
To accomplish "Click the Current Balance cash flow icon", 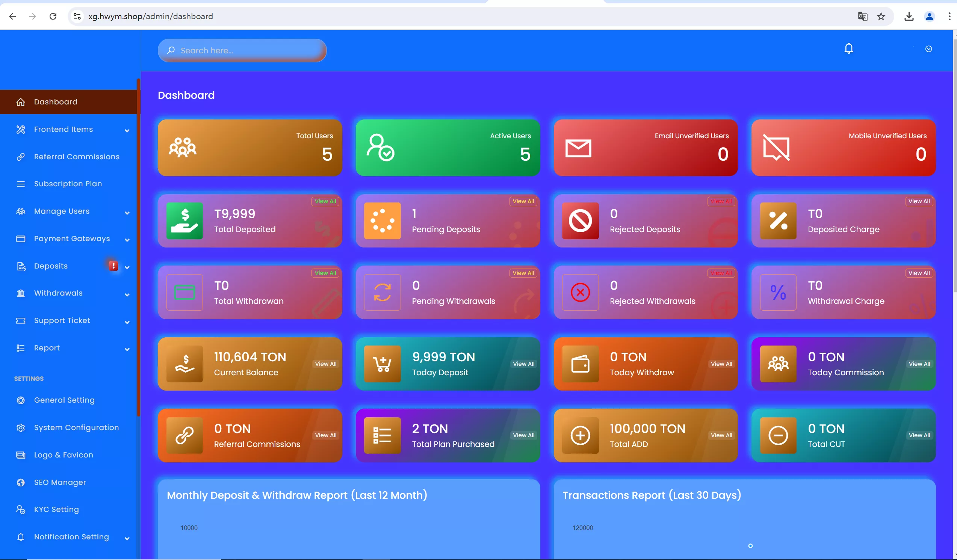I will click(x=185, y=363).
